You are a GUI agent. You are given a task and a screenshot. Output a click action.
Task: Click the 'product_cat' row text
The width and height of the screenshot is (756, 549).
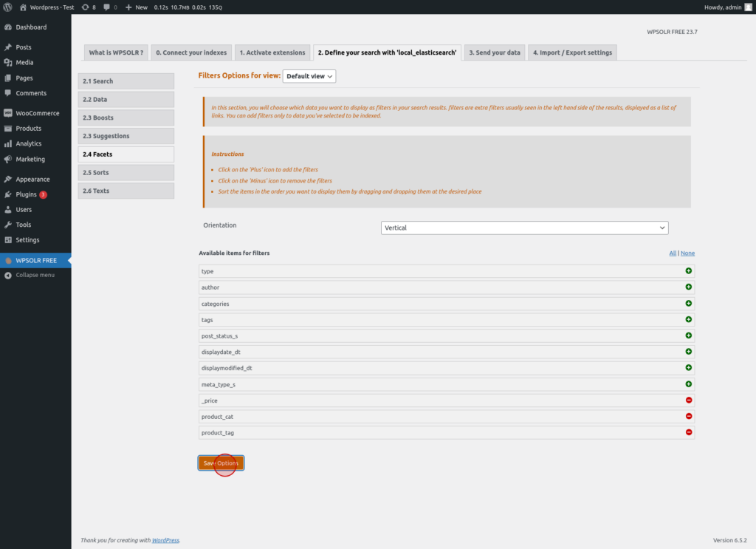[x=217, y=417]
